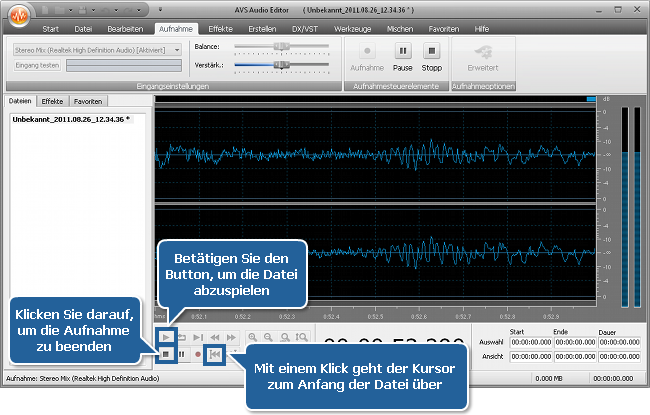Click the rewind icon in transport

(x=215, y=337)
